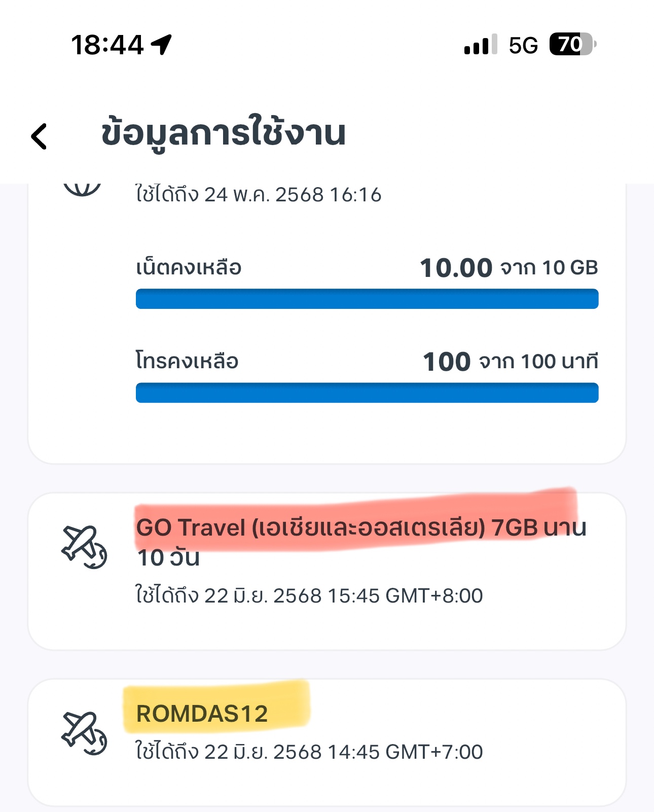
Task: Tap the cellular signal strength icon
Action: pyautogui.click(x=481, y=45)
